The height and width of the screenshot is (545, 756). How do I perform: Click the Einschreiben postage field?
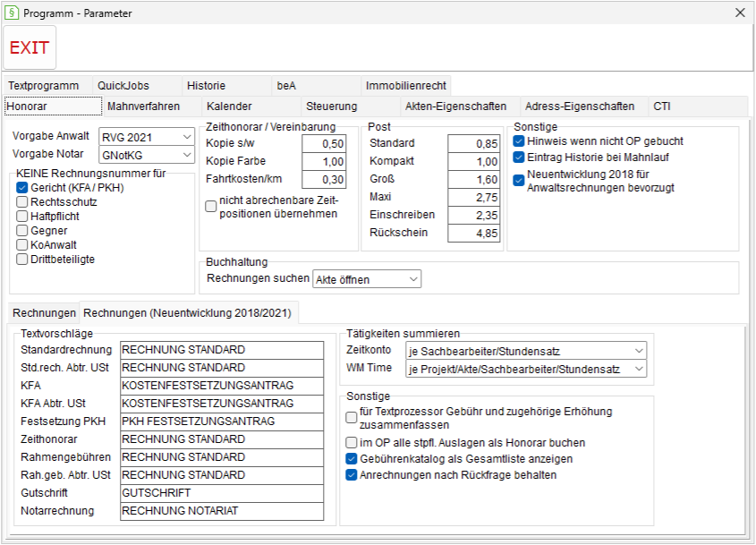coord(473,215)
